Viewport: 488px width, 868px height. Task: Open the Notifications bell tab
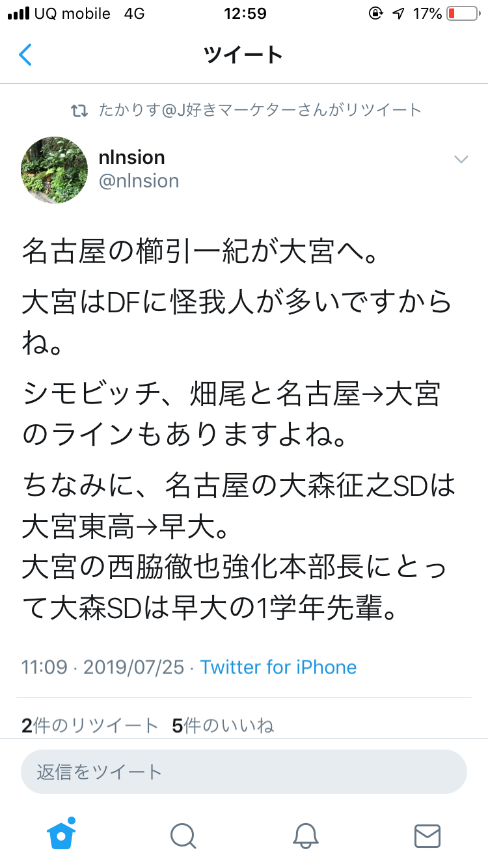[x=305, y=835]
